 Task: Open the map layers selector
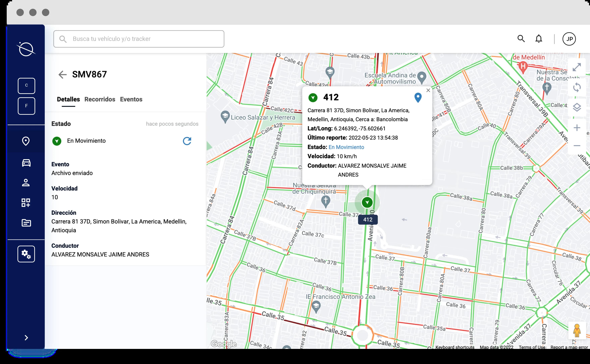[x=577, y=107]
